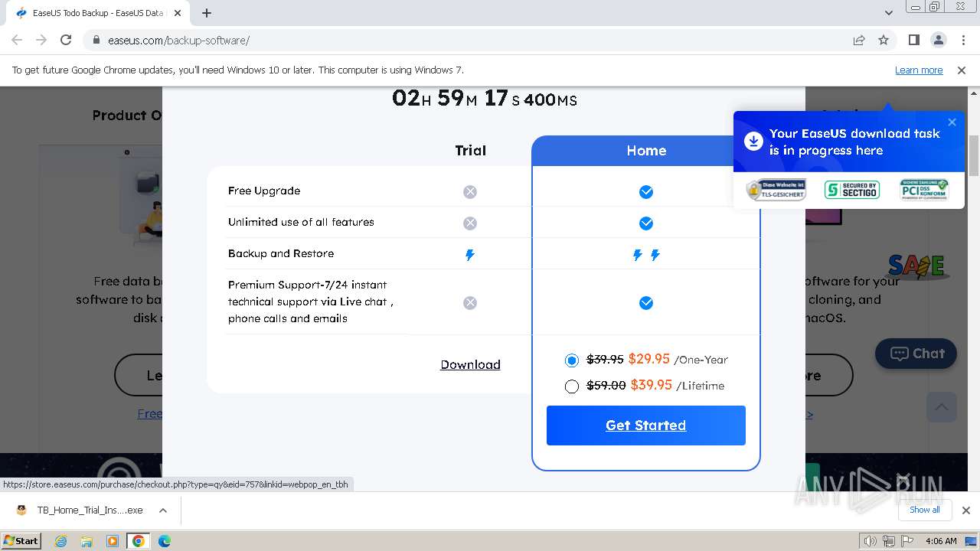The height and width of the screenshot is (551, 980).
Task: Click Home checkmark for Unlimited use
Action: pos(646,223)
